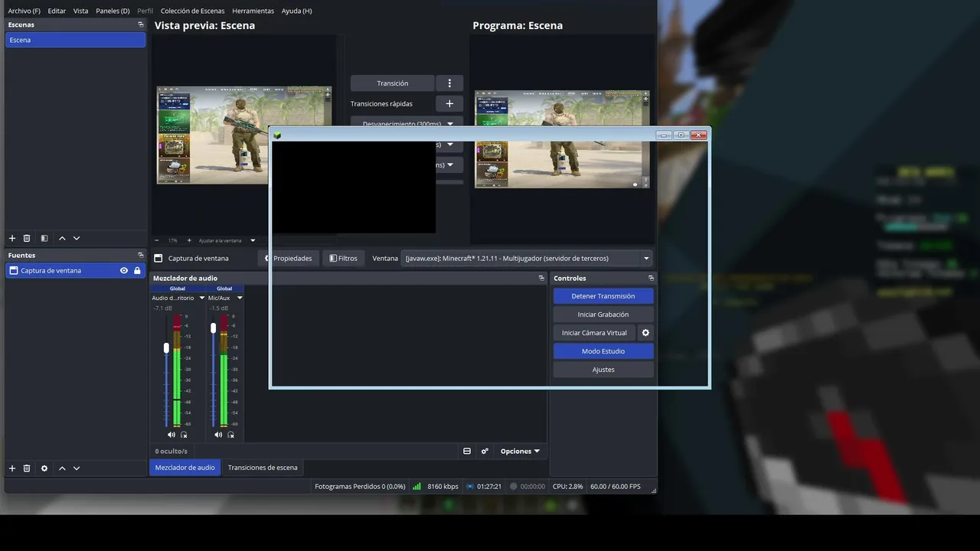
Task: Select Escena in the scenes list
Action: 75,40
